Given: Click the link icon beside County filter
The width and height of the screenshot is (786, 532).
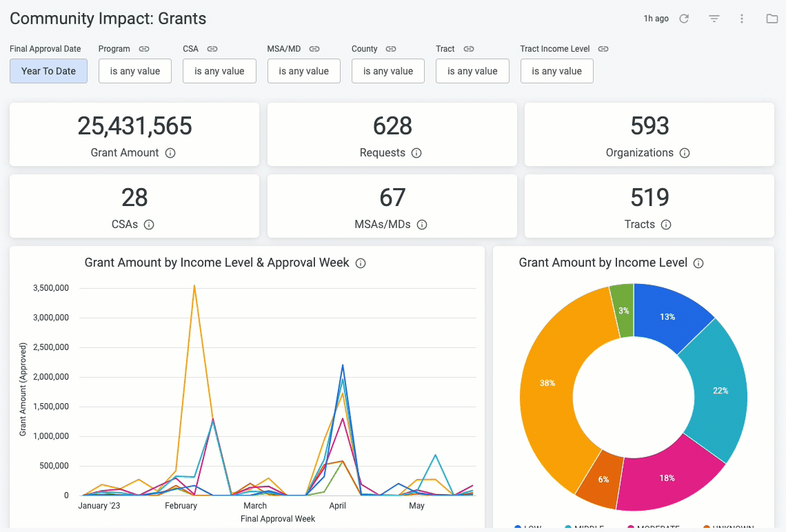Looking at the screenshot, I should [x=390, y=49].
